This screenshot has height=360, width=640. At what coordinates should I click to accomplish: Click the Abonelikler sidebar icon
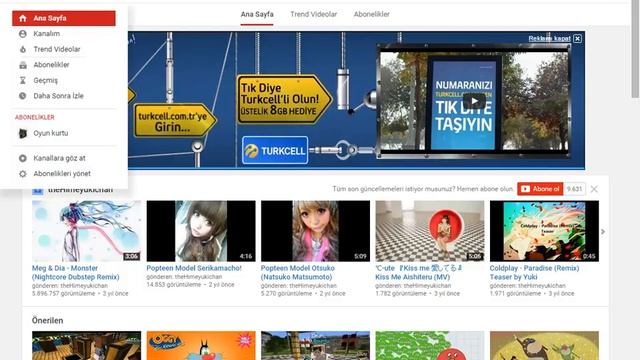click(x=23, y=65)
